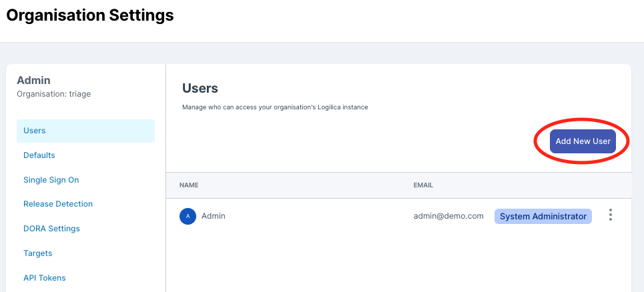Screen dimensions: 644x292
Task: Click the System Administrator role badge
Action: click(543, 216)
